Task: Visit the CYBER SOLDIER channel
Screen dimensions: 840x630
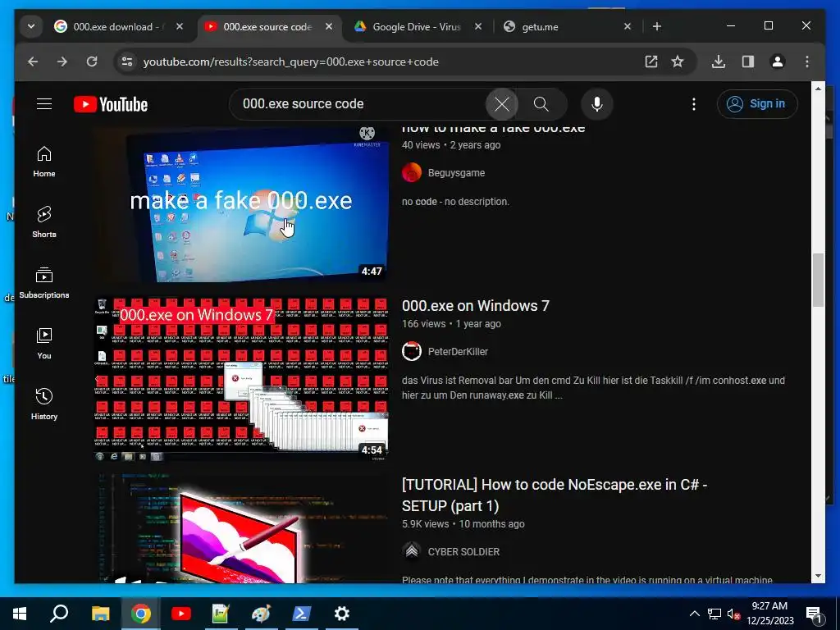Action: 463,552
